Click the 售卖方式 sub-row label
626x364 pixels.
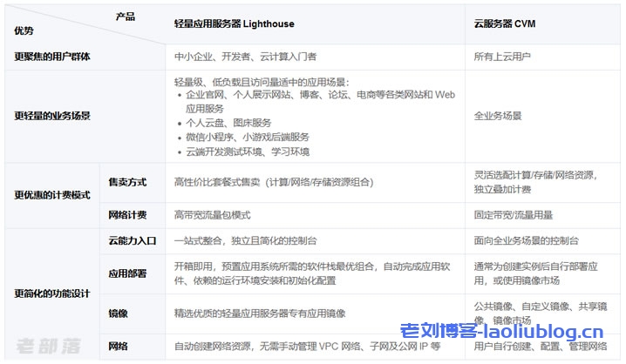127,183
